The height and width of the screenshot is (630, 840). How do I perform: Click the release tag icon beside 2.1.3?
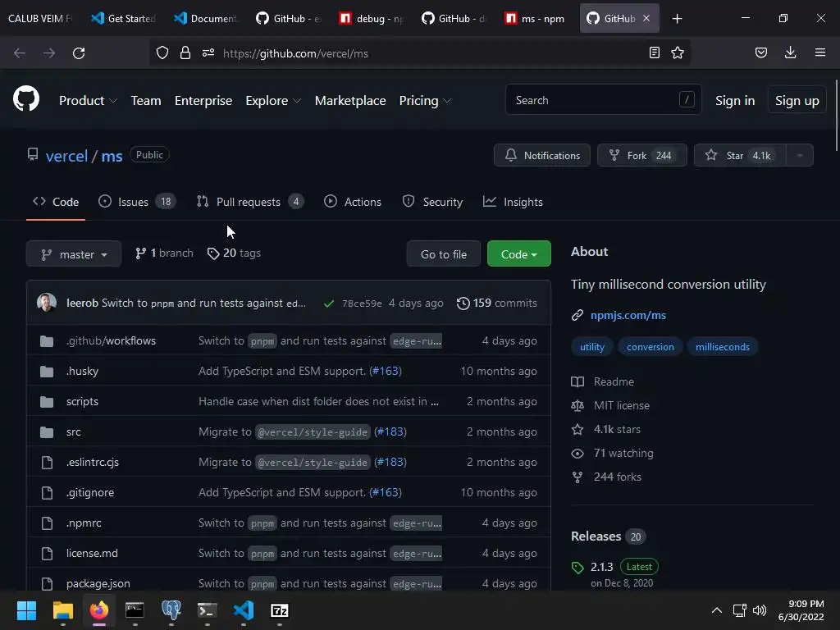point(577,568)
